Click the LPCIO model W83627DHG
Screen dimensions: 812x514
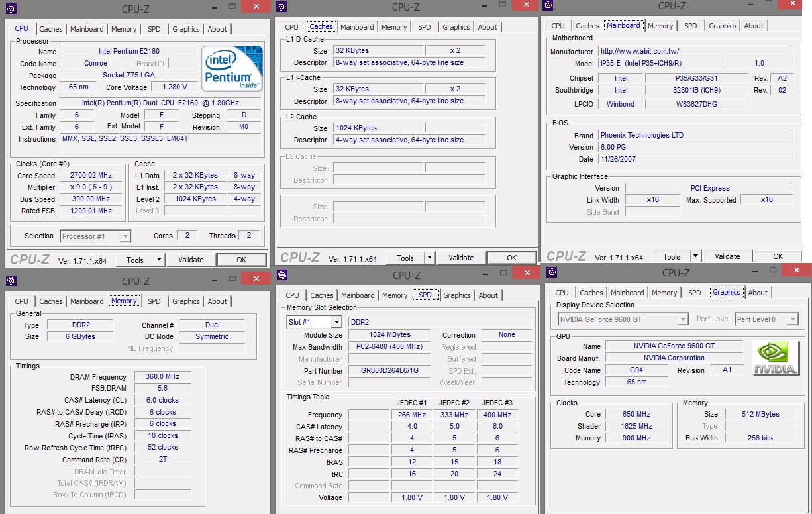point(697,104)
